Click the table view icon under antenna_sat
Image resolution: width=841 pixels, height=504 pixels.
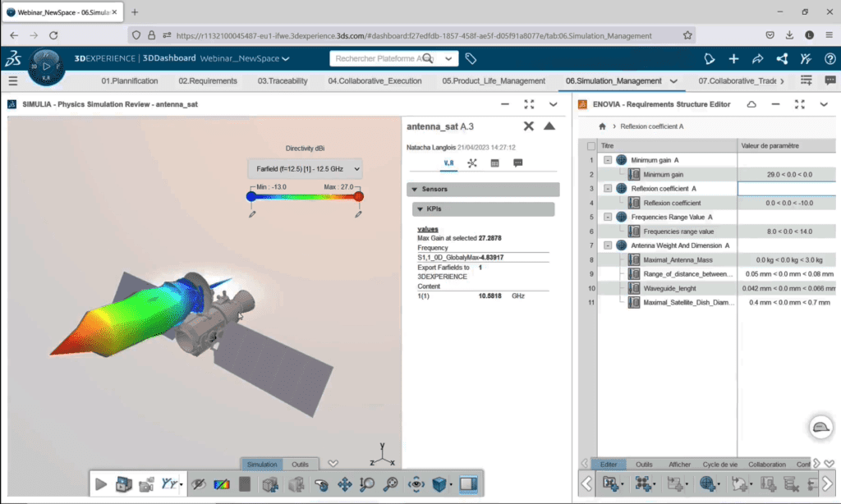point(495,163)
